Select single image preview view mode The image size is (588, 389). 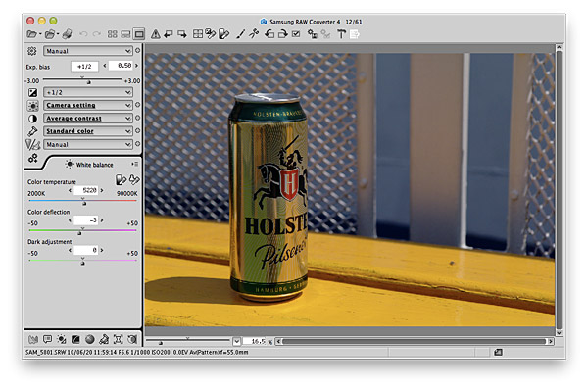coord(139,34)
